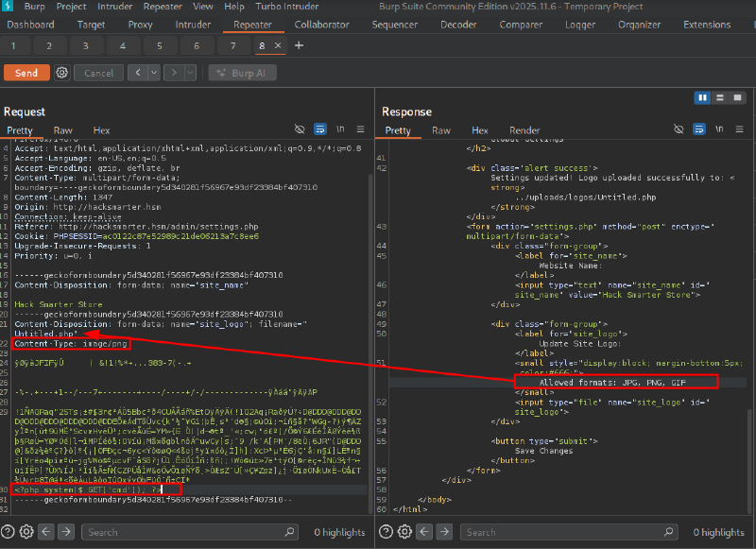Switch to the Extensions tab

(x=707, y=25)
